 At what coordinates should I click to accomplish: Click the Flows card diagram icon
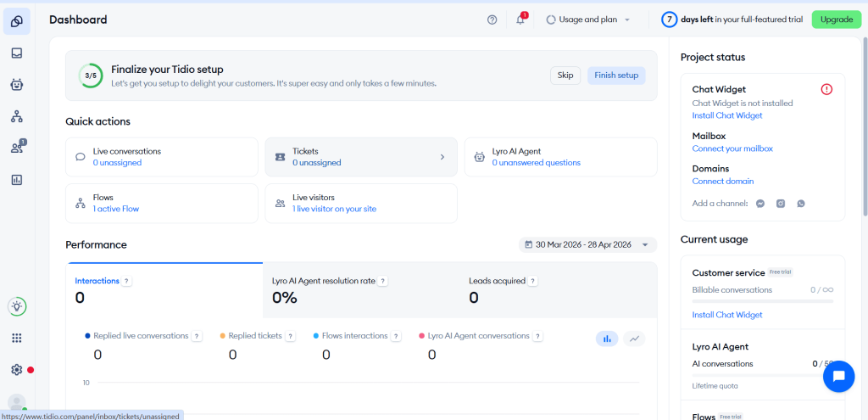[81, 204]
